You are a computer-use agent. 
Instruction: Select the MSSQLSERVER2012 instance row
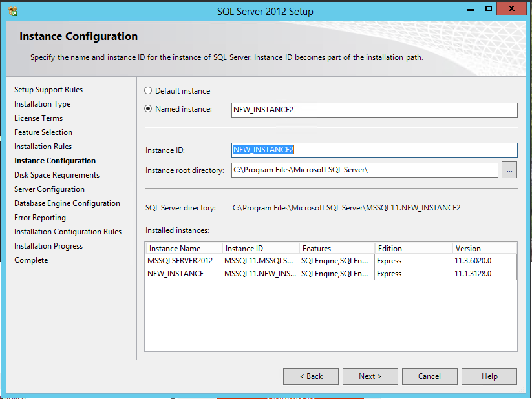coord(180,261)
